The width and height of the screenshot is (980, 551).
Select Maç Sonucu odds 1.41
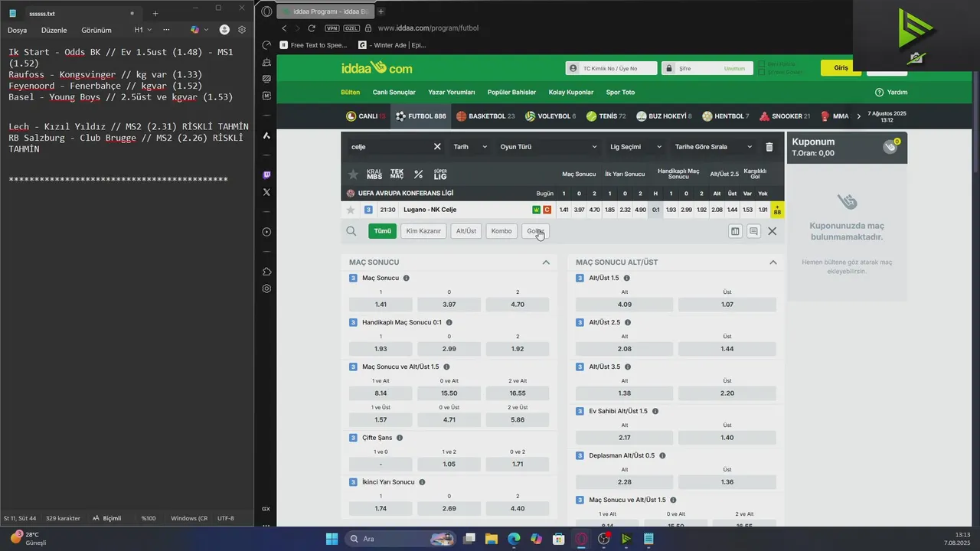(381, 305)
